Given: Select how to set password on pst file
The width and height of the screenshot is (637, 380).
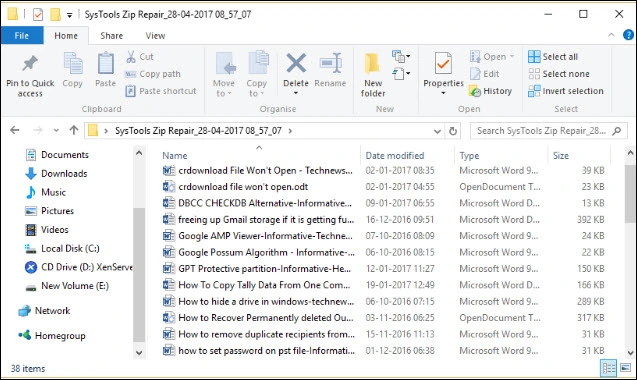Looking at the screenshot, I should point(258,350).
